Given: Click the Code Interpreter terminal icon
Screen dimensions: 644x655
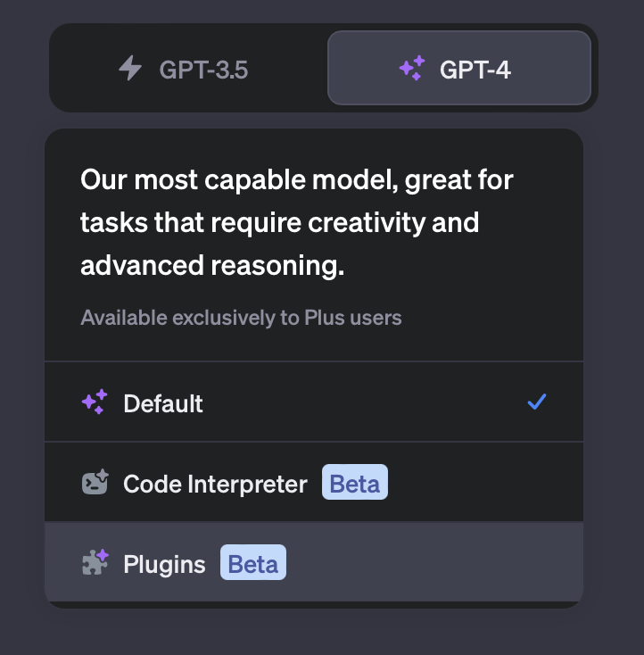Looking at the screenshot, I should [95, 484].
